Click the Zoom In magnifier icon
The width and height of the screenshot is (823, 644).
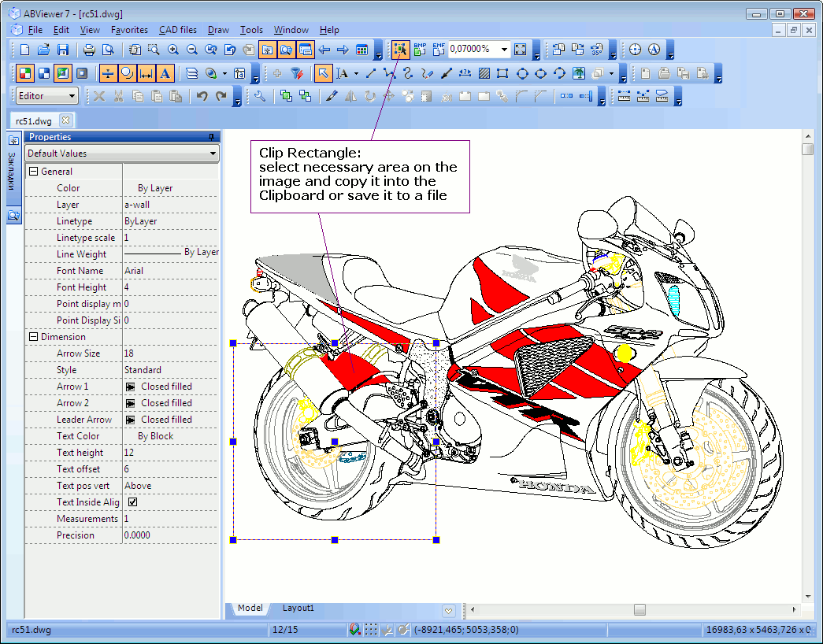172,50
